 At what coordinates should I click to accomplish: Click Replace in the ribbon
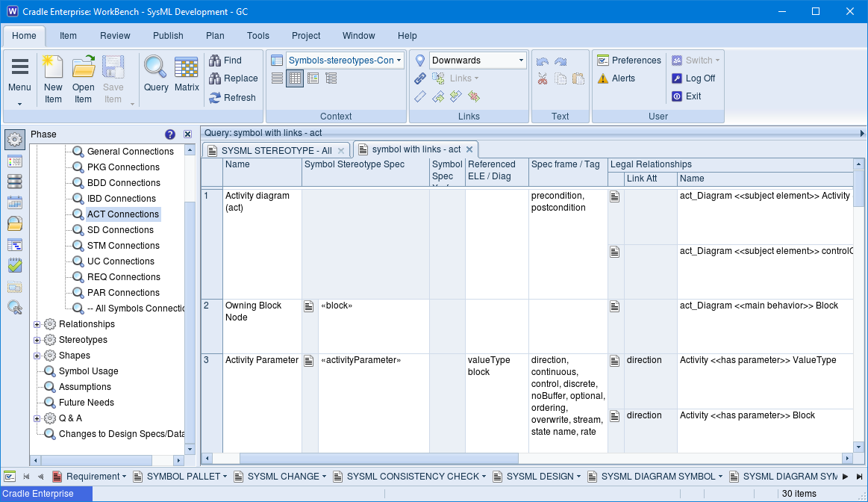[233, 78]
